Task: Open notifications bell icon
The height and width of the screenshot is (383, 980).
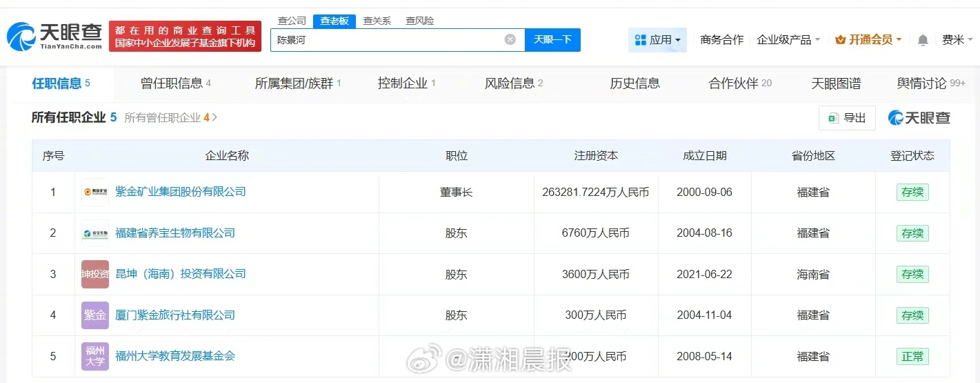Action: [x=923, y=40]
